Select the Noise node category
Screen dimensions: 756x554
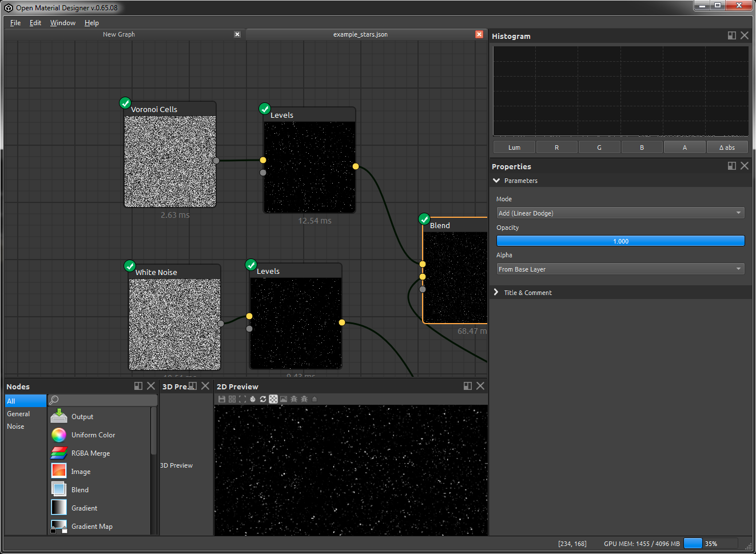(x=26, y=426)
